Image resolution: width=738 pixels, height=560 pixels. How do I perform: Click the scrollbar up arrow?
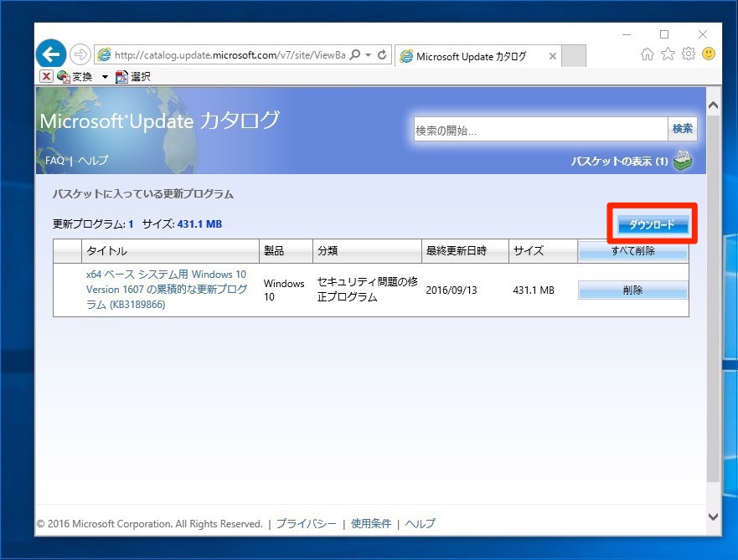pyautogui.click(x=713, y=105)
